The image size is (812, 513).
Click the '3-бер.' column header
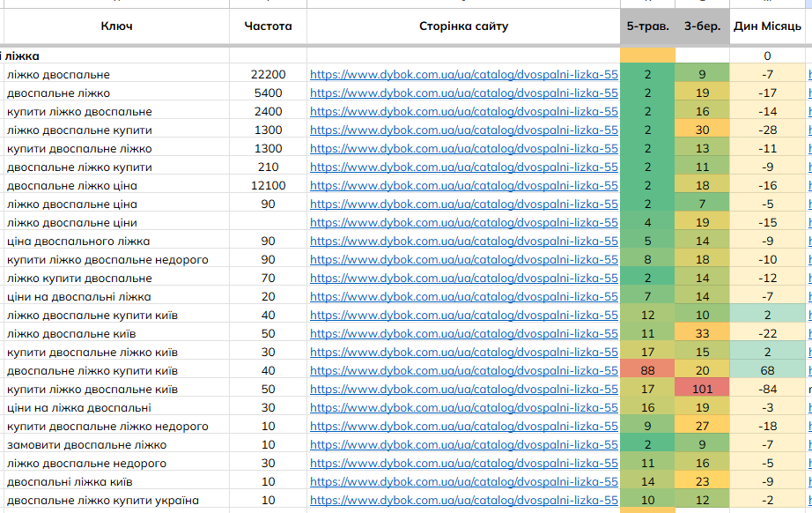coord(702,26)
